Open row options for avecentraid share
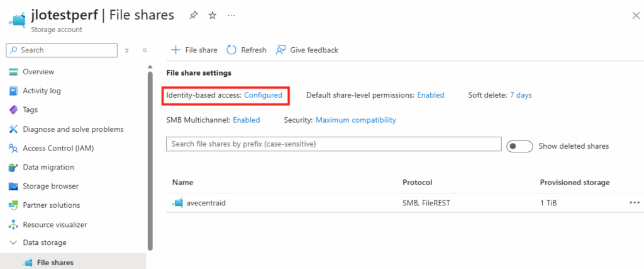Viewport: 644px width, 269px height. coord(634,203)
